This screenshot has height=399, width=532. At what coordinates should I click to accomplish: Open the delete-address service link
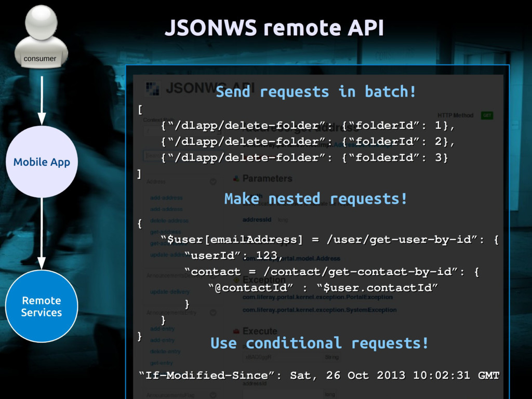[169, 220]
